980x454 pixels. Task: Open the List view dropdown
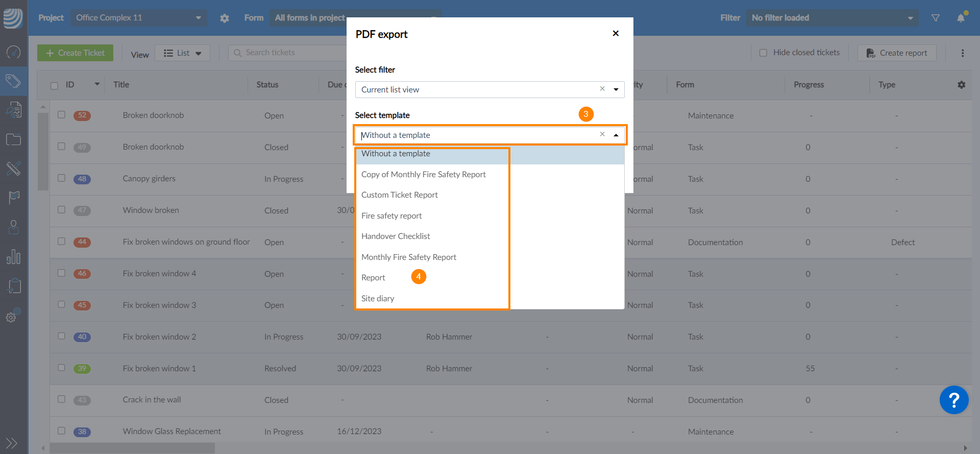coord(183,53)
